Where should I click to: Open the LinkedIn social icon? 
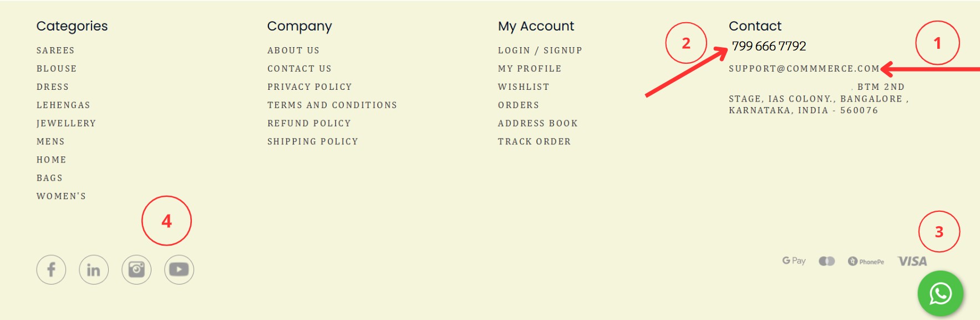(94, 270)
